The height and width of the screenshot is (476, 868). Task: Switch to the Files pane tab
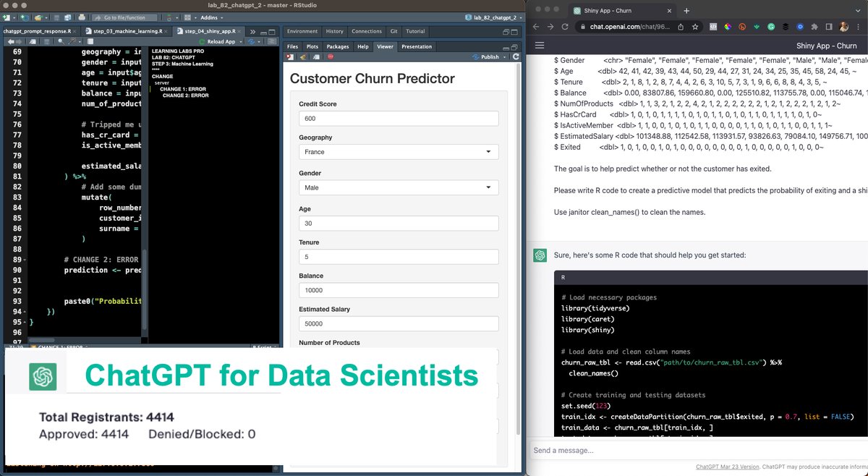pyautogui.click(x=292, y=46)
